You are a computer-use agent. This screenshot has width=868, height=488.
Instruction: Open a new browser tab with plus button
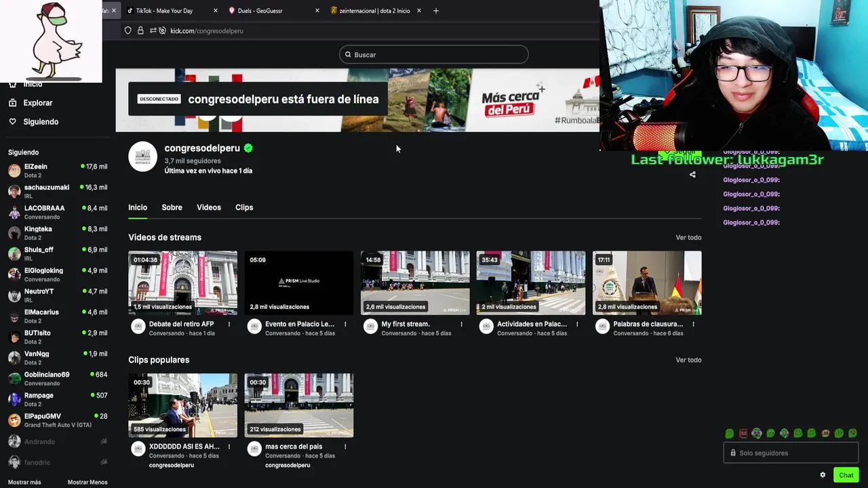[436, 11]
